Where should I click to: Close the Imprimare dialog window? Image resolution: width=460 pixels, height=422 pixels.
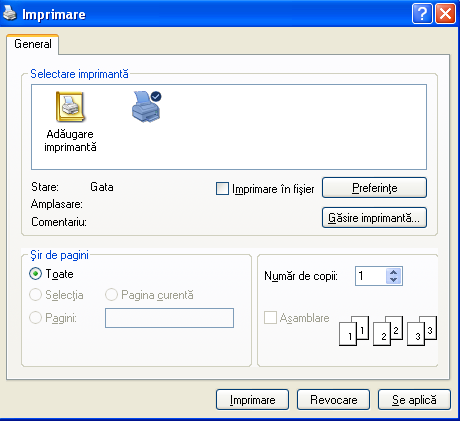point(445,14)
